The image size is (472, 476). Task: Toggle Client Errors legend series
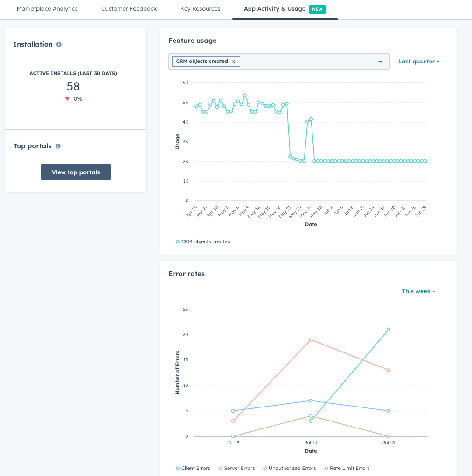[x=193, y=468]
